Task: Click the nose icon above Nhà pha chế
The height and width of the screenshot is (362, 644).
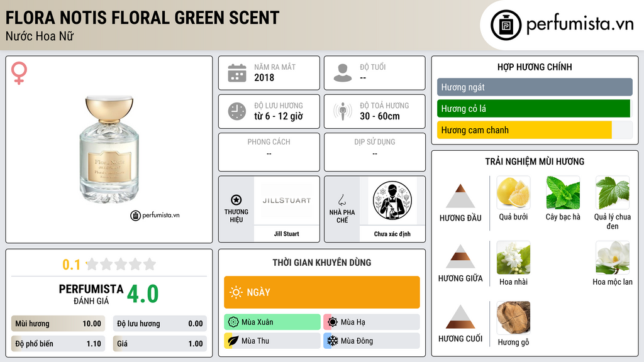Action: [x=341, y=200]
